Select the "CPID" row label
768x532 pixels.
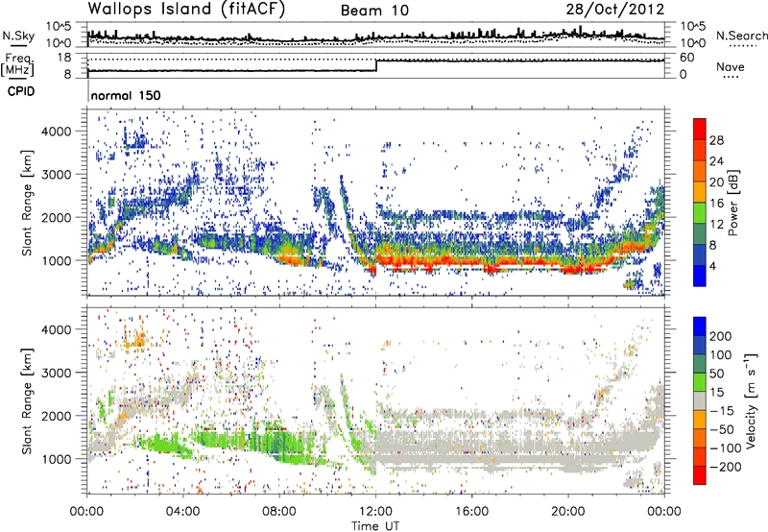(x=21, y=91)
